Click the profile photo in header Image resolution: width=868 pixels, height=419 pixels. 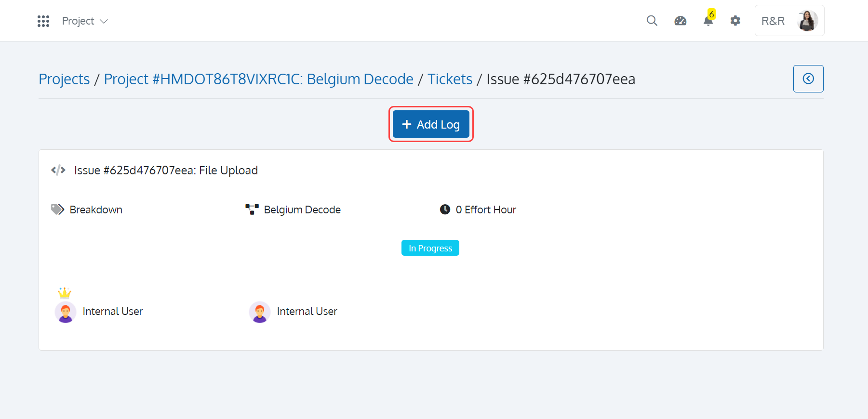tap(808, 21)
